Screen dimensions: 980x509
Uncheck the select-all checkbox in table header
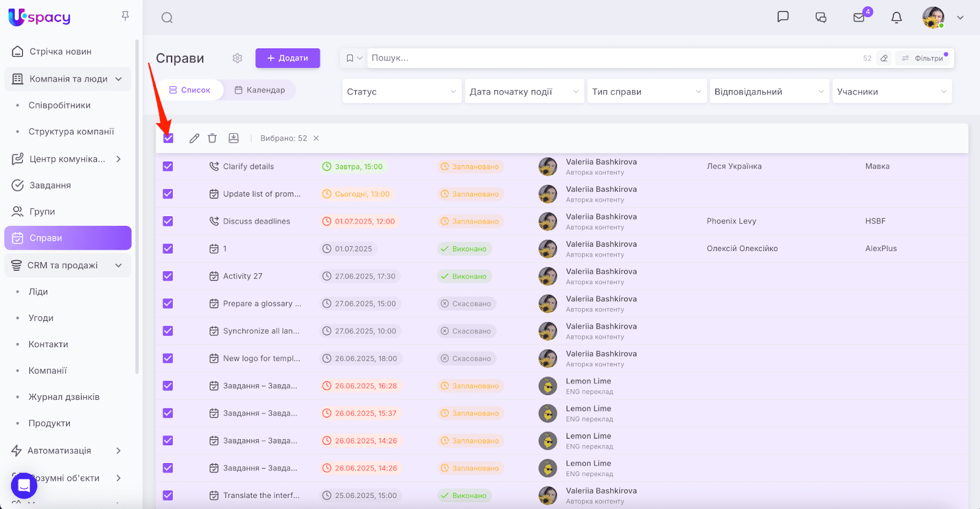[x=168, y=138]
